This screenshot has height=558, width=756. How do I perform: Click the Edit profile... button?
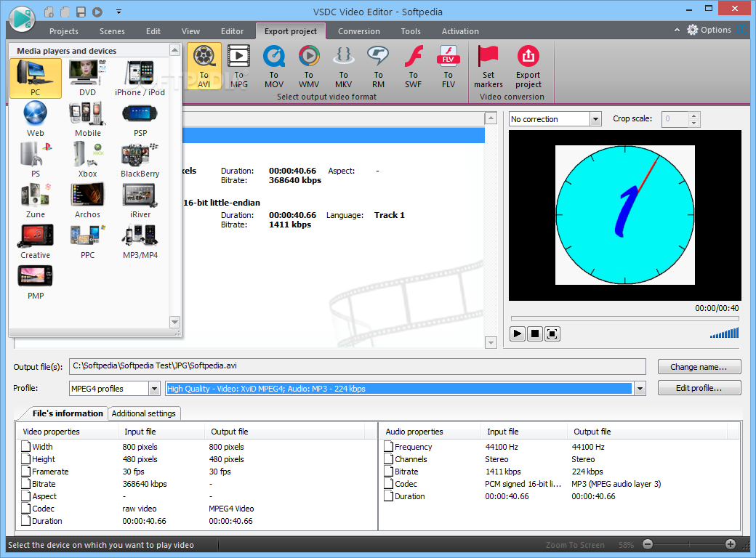[699, 388]
